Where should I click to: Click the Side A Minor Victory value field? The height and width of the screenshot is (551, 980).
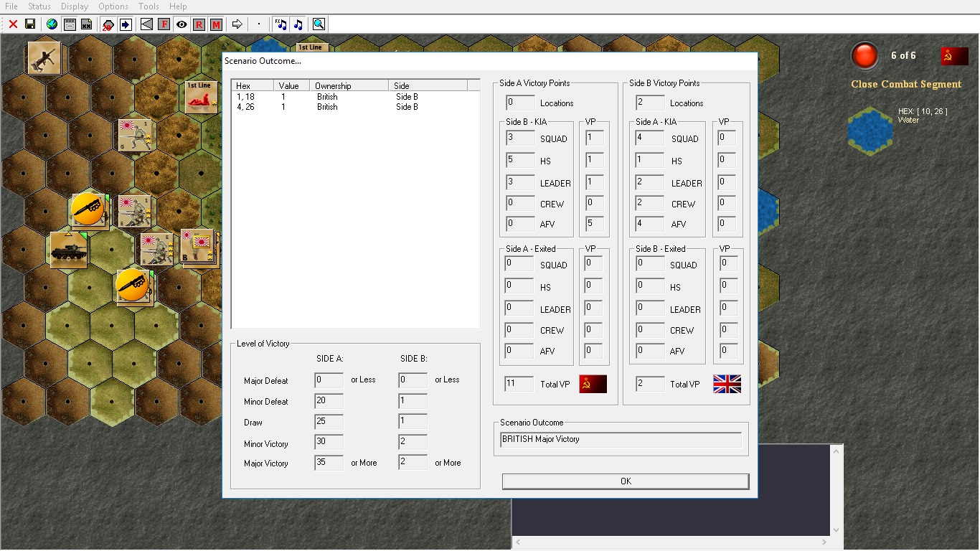[329, 443]
